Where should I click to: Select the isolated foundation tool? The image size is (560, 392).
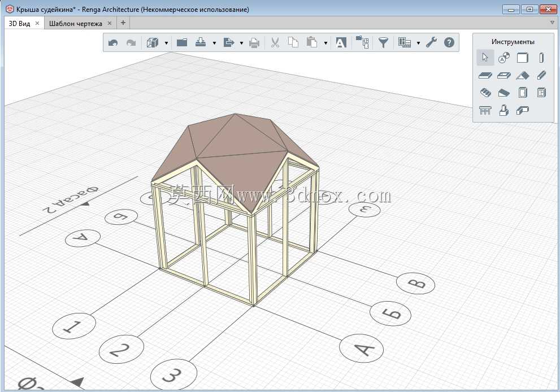click(504, 110)
